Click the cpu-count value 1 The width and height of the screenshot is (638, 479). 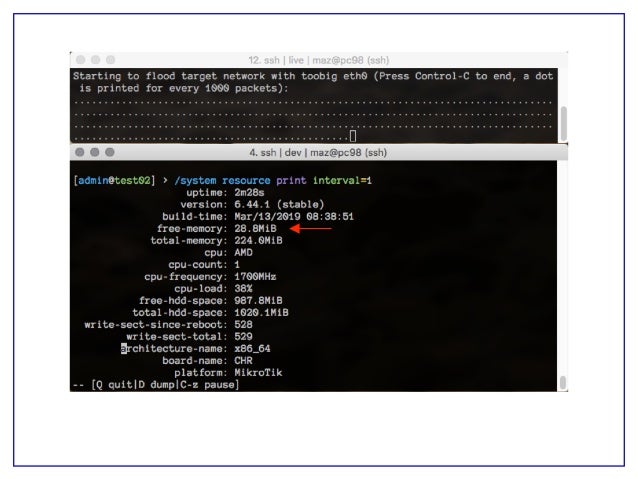click(x=237, y=265)
